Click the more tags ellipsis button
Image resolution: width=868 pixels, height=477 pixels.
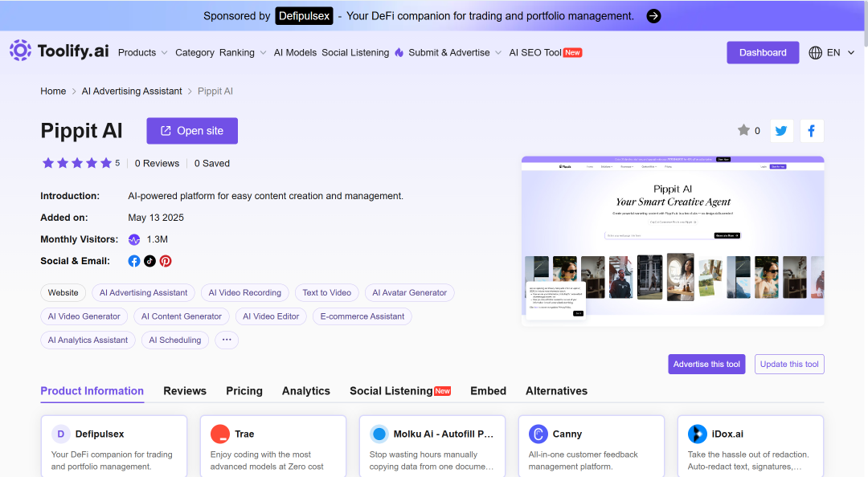coord(227,340)
